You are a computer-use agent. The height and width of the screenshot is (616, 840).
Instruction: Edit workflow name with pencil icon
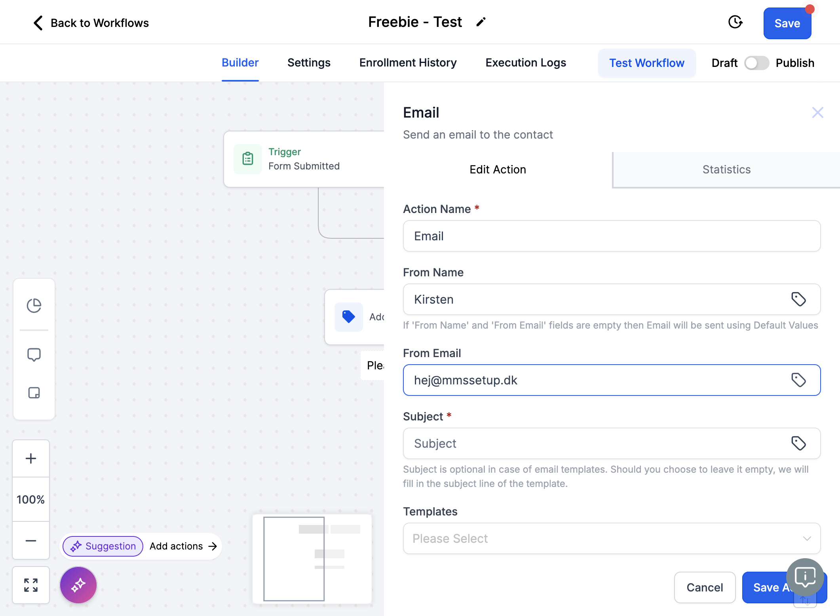(x=481, y=22)
